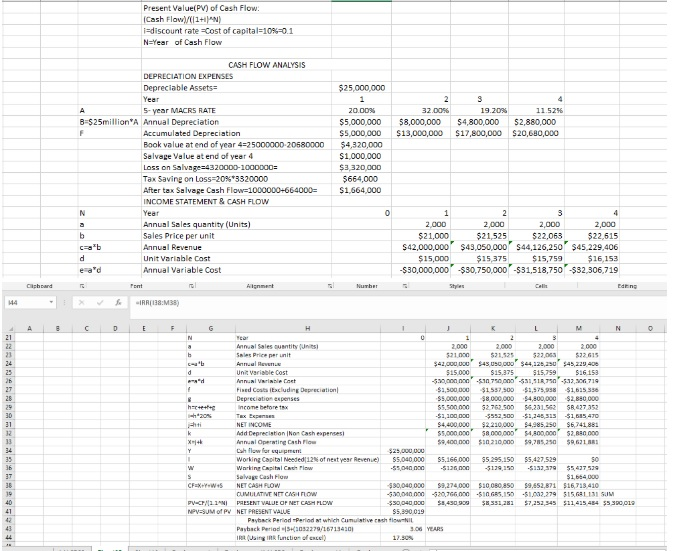Click the '$9,400,000' operating cash flow cell
The width and height of the screenshot is (673, 551).
[454, 442]
